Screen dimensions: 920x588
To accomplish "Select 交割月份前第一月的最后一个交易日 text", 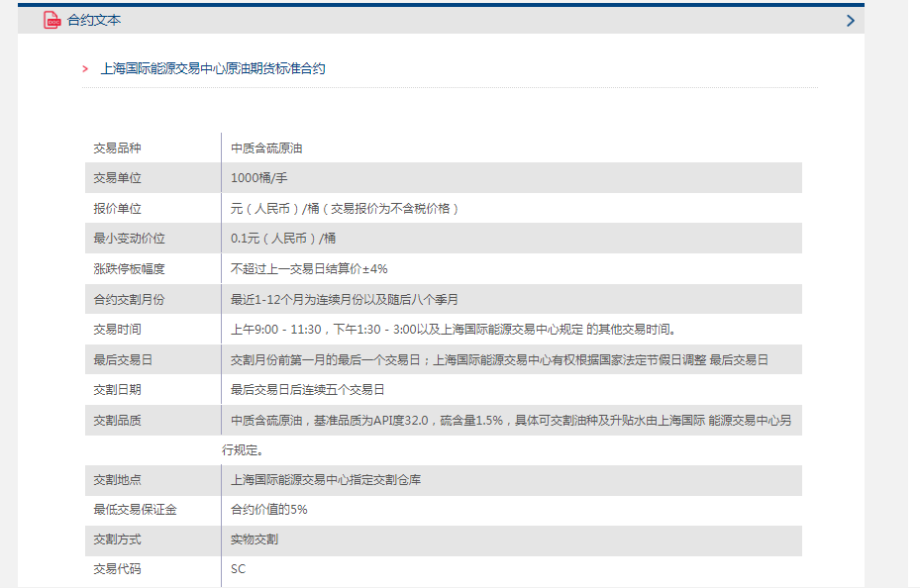I will (x=499, y=360).
